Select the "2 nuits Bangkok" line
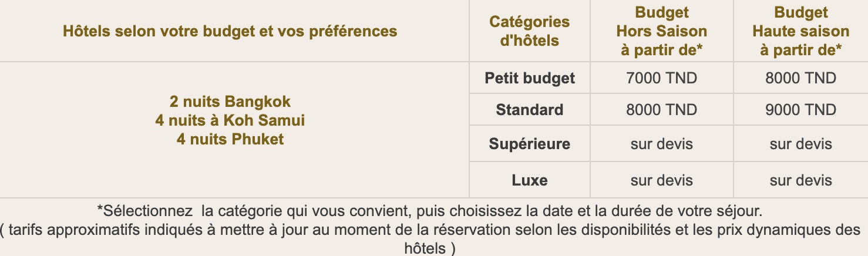 coord(230,102)
